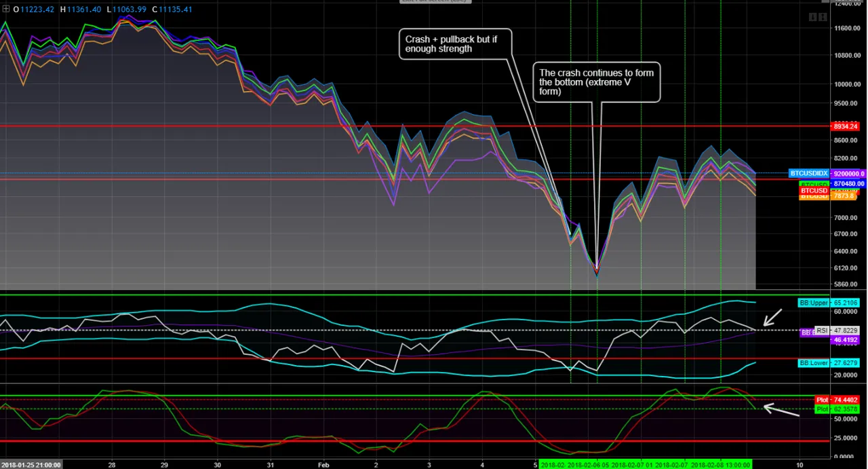Click the low price value 11063.99
The width and height of the screenshot is (868, 469).
pos(131,10)
